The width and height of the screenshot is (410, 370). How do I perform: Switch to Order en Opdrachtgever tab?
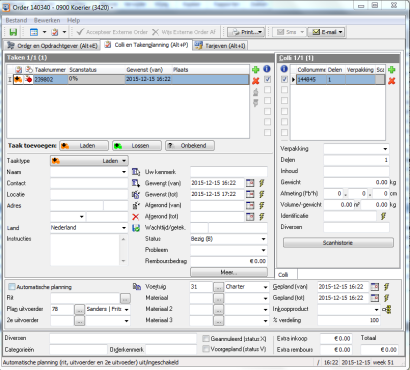(52, 46)
